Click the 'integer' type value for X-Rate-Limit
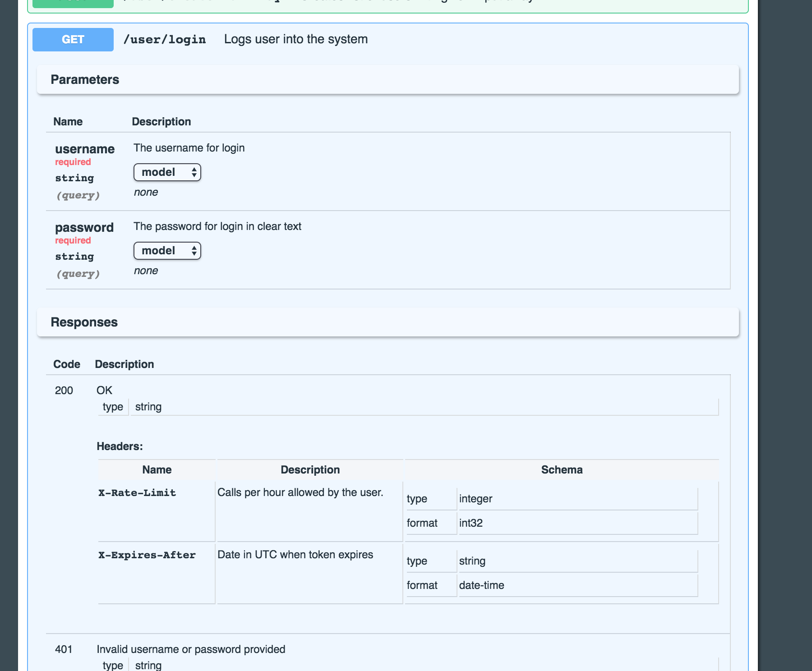 coord(475,499)
